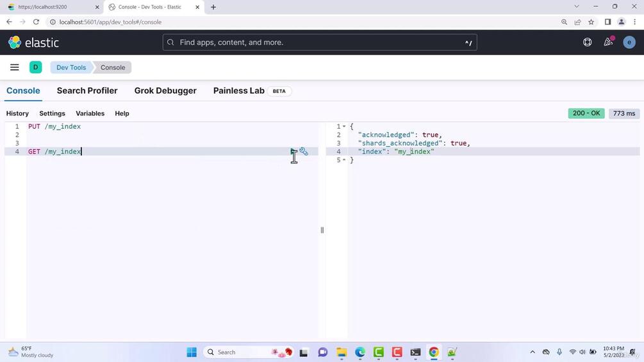This screenshot has width=644, height=362.
Task: Open the console Variables
Action: [90, 113]
